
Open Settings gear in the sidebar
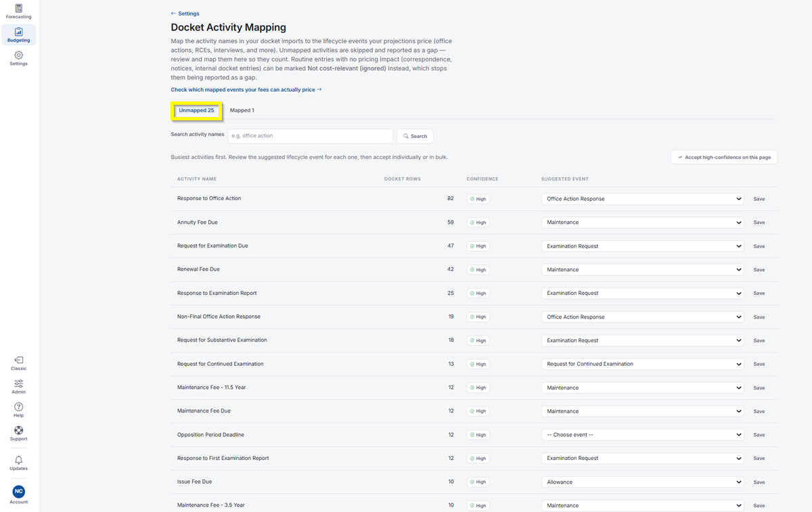(x=18, y=59)
